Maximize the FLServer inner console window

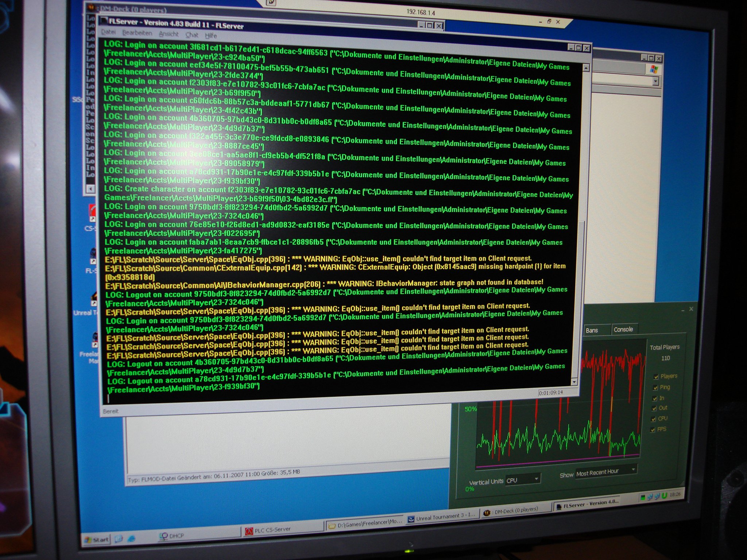click(578, 47)
